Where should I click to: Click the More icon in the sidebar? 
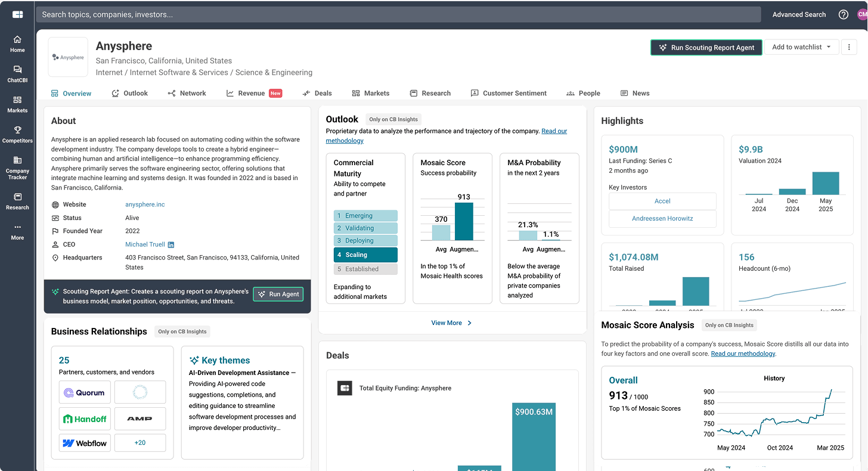click(x=17, y=233)
